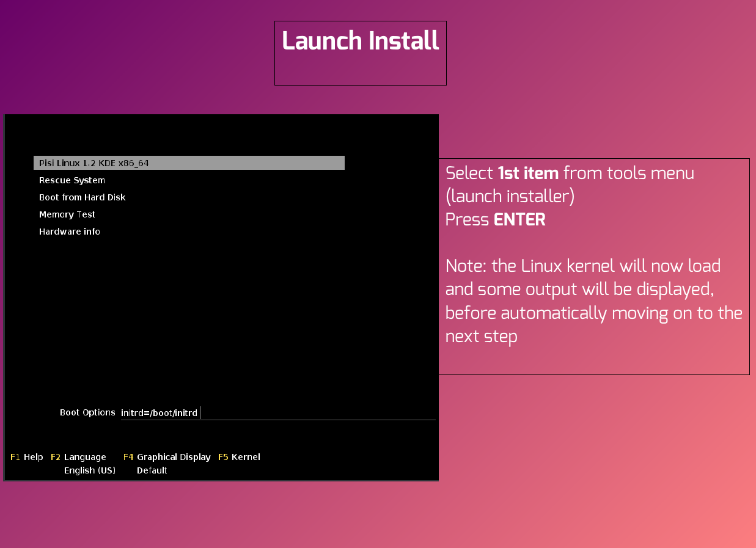Click the Default display value
This screenshot has width=756, height=548.
[152, 470]
